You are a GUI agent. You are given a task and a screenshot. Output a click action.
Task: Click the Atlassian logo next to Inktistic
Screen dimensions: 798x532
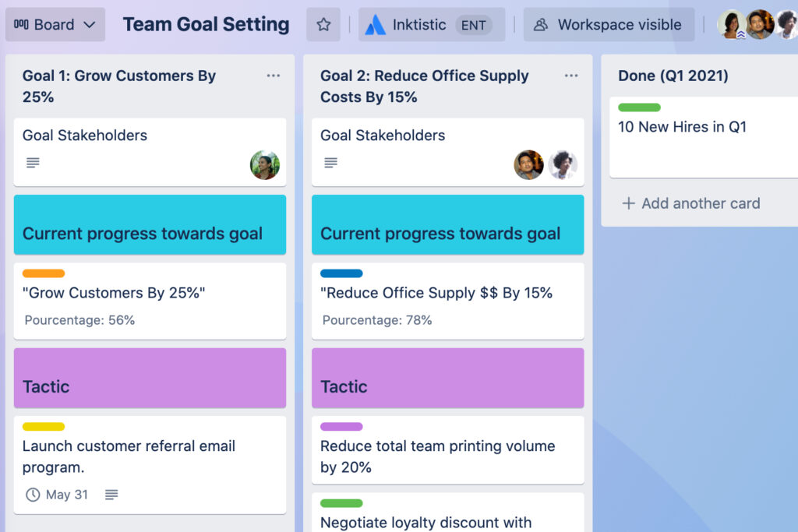(x=377, y=24)
